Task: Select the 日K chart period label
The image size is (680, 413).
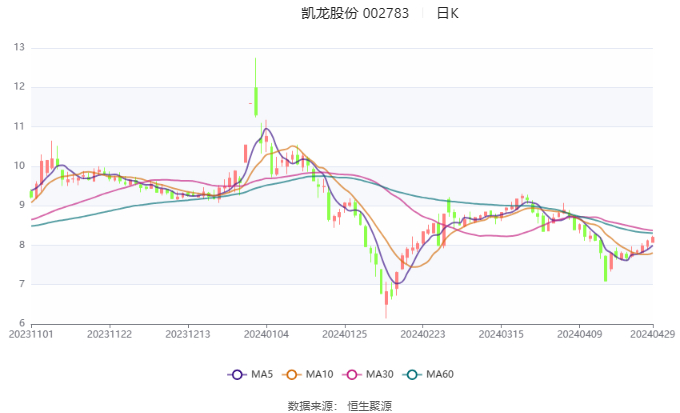Action: click(447, 14)
